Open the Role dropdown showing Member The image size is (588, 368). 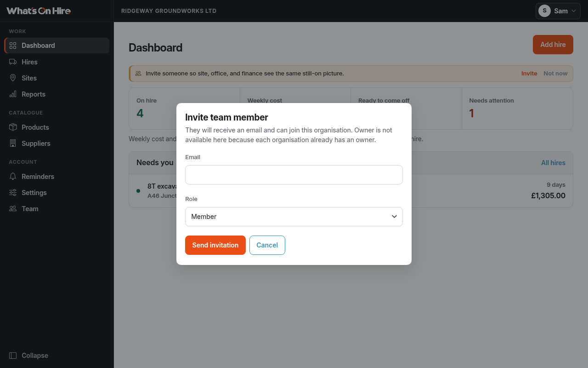(x=294, y=217)
